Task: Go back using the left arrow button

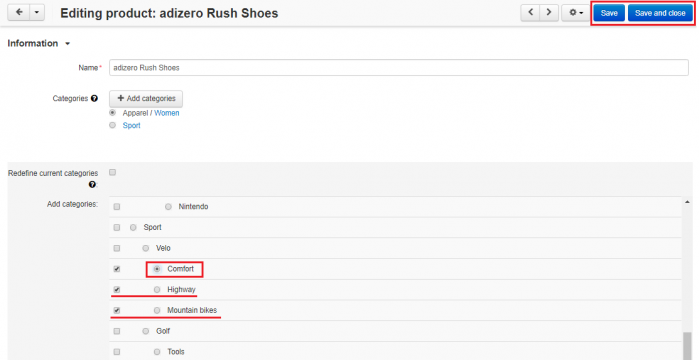Action: (x=19, y=12)
